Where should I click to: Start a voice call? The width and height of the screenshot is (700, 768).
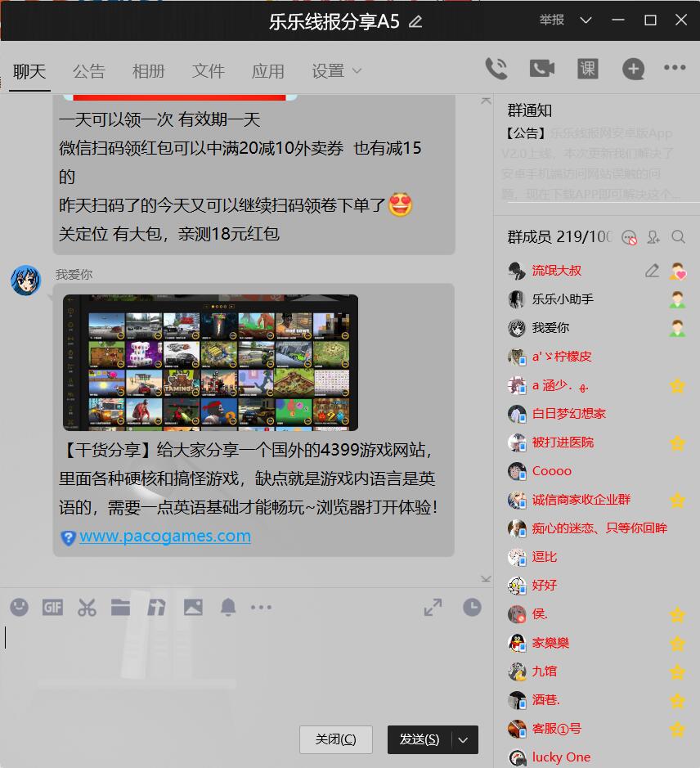click(x=497, y=70)
